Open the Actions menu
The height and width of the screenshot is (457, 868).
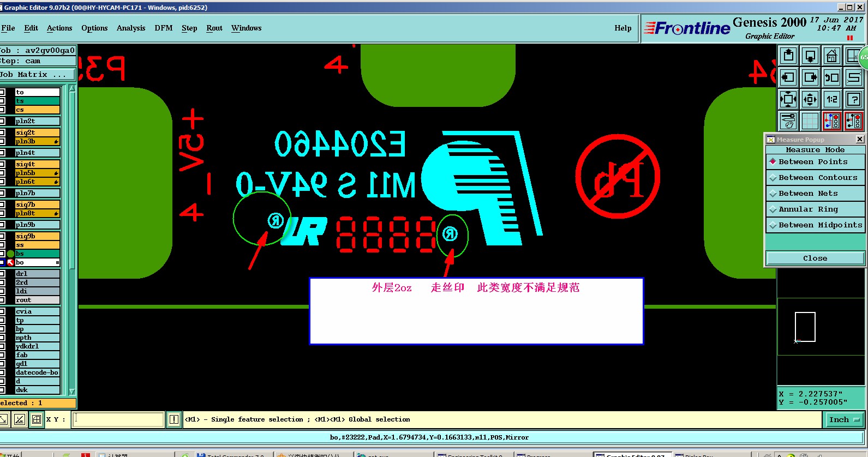coord(59,28)
